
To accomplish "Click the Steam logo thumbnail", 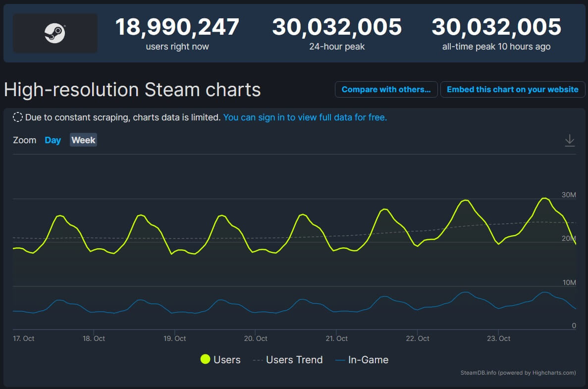I will 55,33.
